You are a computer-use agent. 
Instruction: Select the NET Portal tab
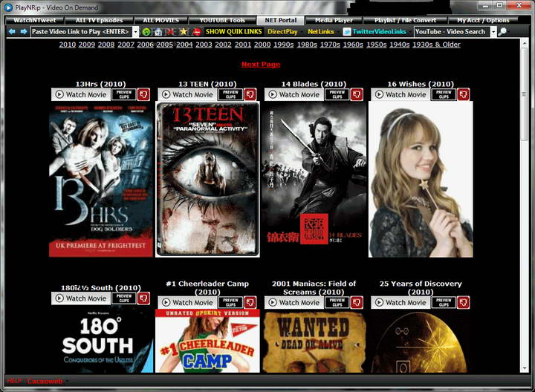280,20
